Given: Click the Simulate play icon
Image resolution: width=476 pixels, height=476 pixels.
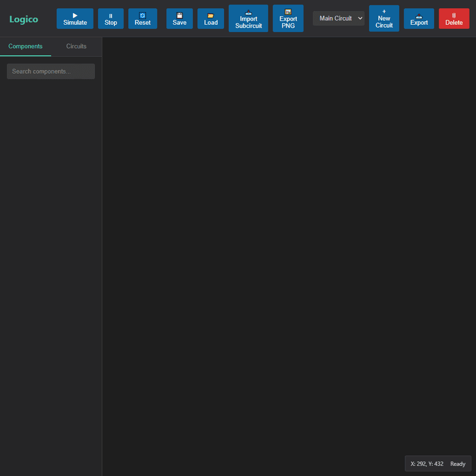Looking at the screenshot, I should coord(75,14).
